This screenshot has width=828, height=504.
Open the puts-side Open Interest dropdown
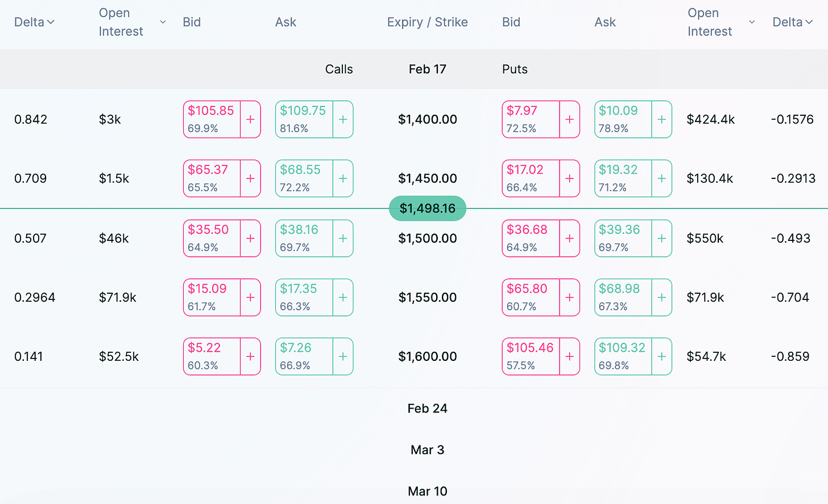[752, 22]
